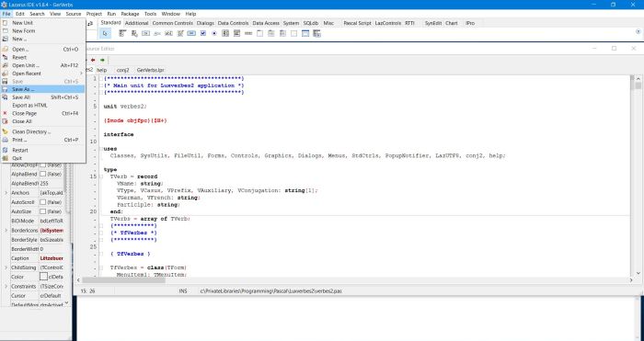The width and height of the screenshot is (644, 341).
Task: Choose Open Unit menu entry
Action: pyautogui.click(x=42, y=65)
